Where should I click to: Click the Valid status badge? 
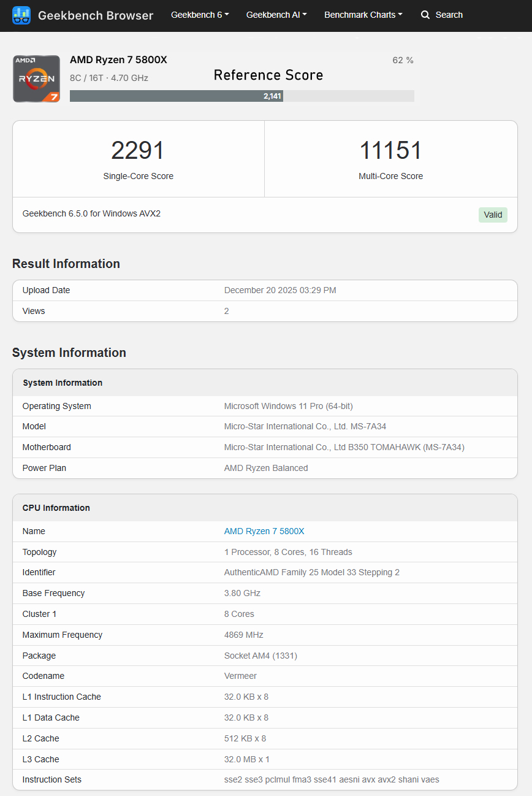coord(493,215)
